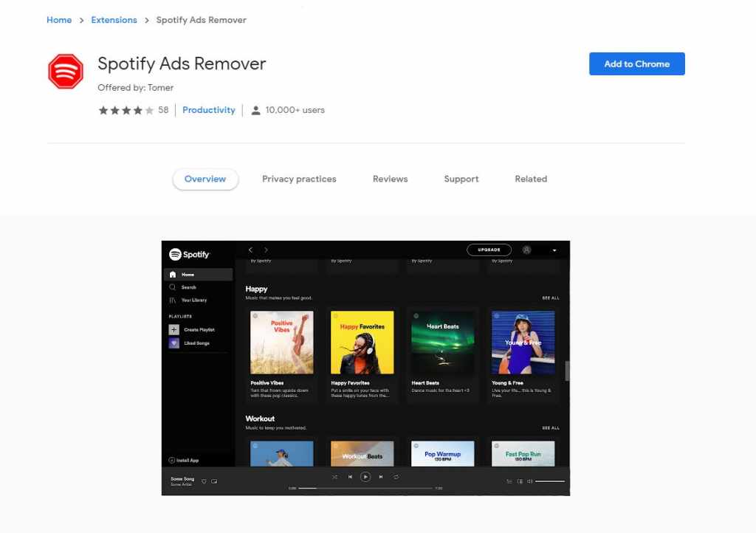Click the 'Some Song' track title
756x533 pixels.
tap(182, 478)
